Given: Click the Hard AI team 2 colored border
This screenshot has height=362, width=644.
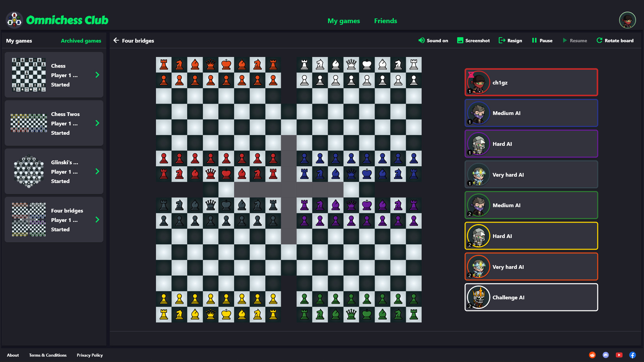Looking at the screenshot, I should click(x=531, y=236).
